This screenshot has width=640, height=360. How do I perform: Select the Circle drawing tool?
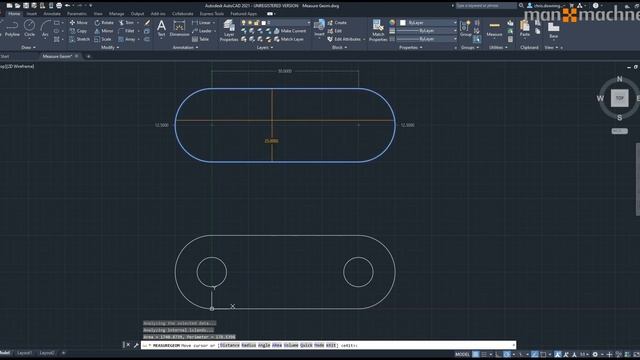pyautogui.click(x=29, y=29)
